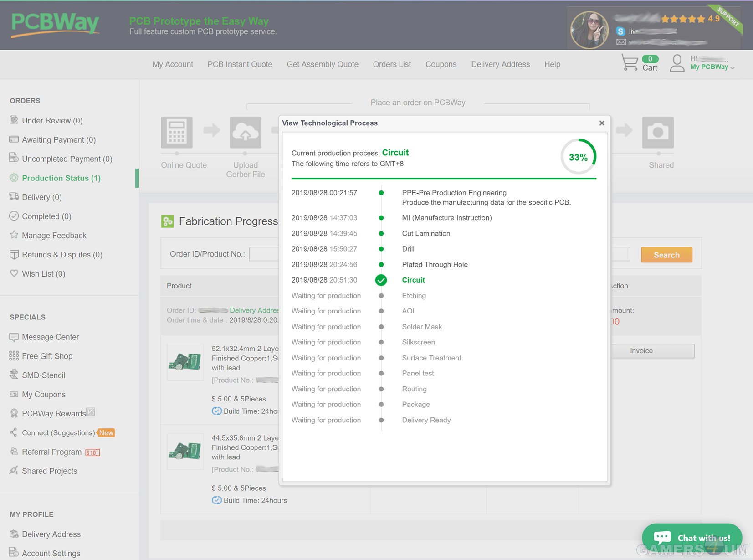Viewport: 753px width, 560px height.
Task: Click the Surface Treatment step text
Action: point(432,358)
